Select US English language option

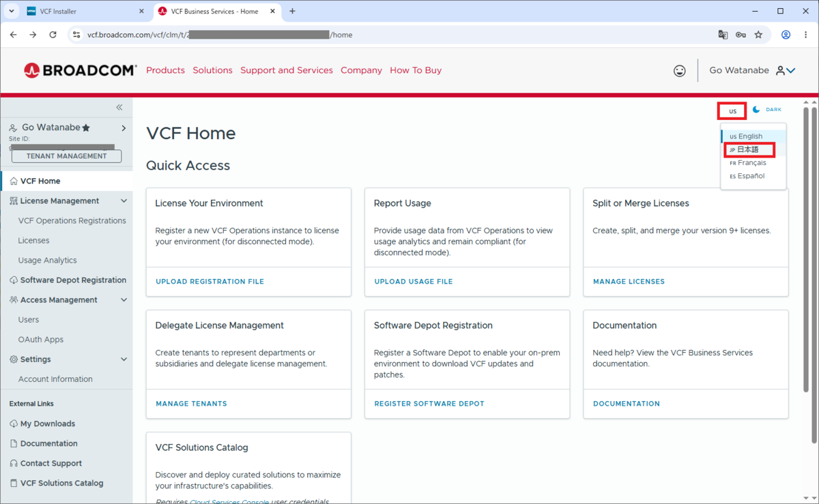click(x=753, y=136)
